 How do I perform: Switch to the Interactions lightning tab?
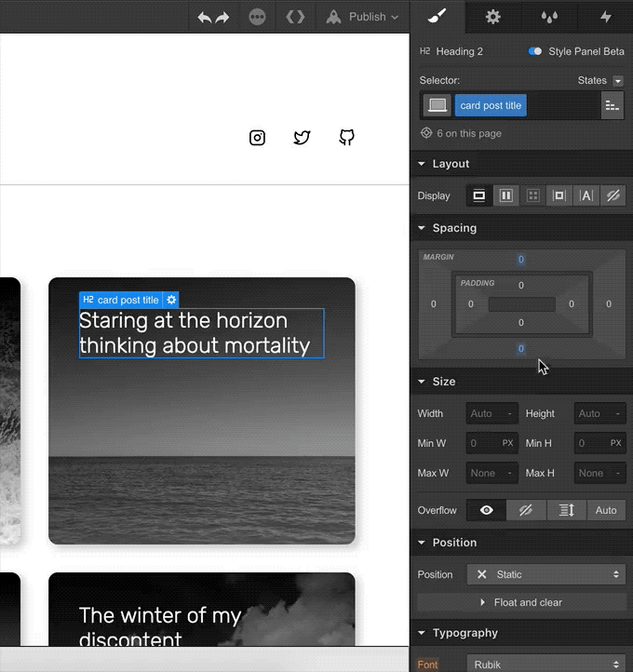(x=604, y=17)
